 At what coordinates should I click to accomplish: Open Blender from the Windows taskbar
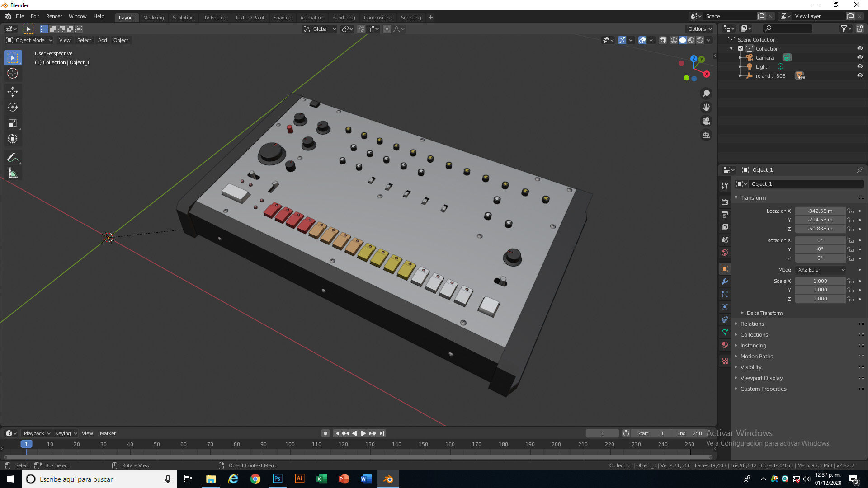388,479
